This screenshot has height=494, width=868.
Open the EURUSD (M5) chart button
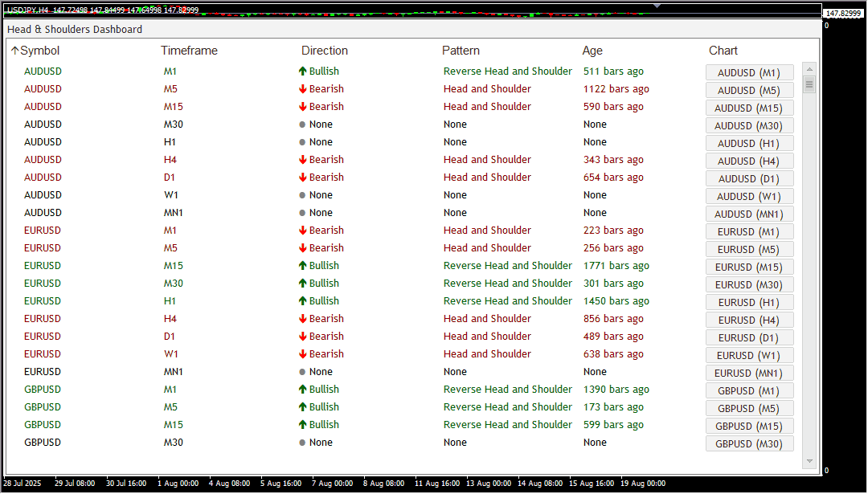750,250
